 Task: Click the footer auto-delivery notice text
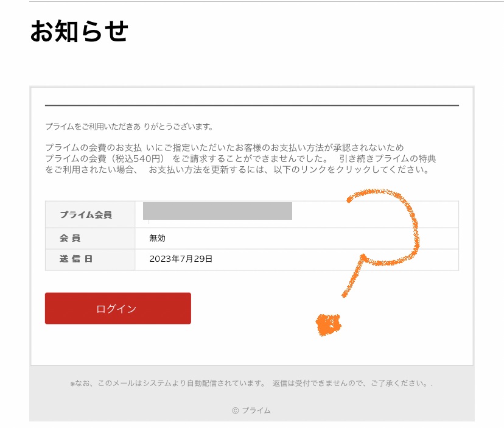tap(251, 384)
